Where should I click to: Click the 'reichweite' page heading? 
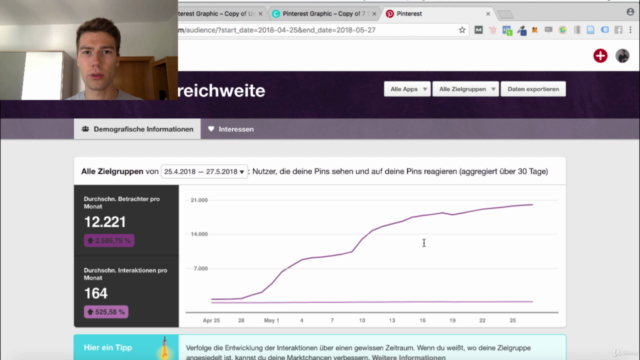222,91
